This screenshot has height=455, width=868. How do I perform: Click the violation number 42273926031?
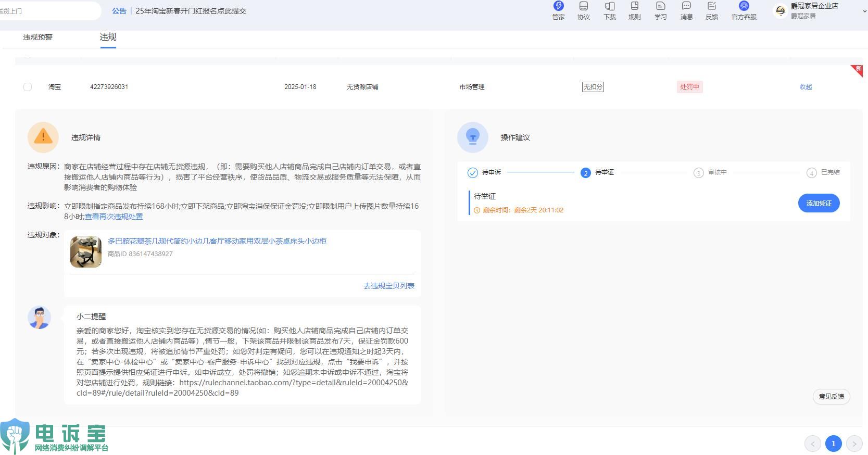tap(109, 87)
